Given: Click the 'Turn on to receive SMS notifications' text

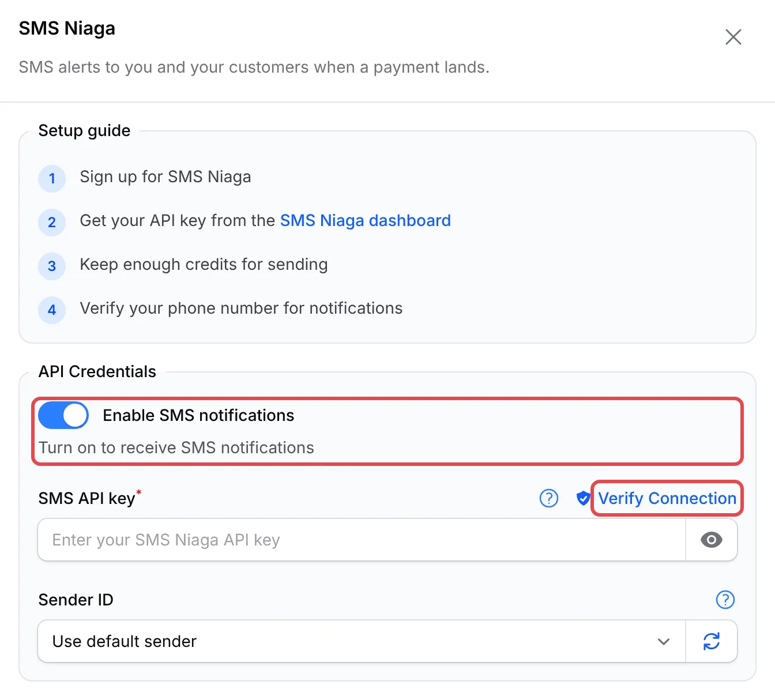Looking at the screenshot, I should (x=176, y=447).
